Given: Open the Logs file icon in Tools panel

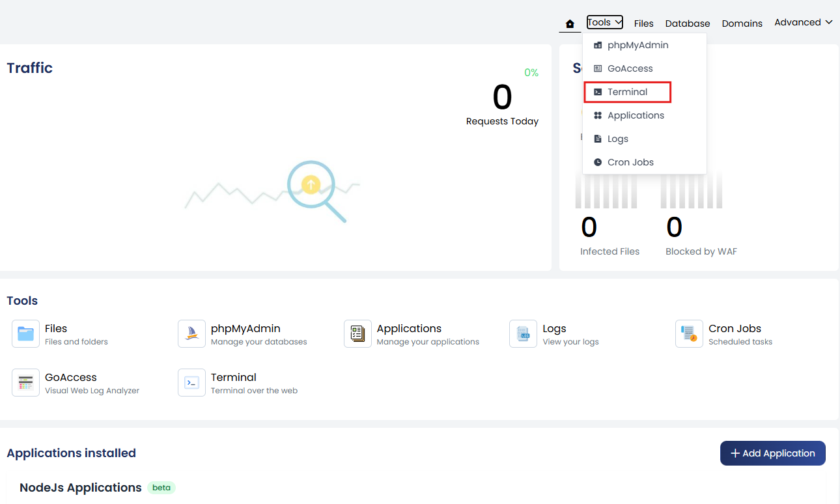Looking at the screenshot, I should pyautogui.click(x=523, y=334).
